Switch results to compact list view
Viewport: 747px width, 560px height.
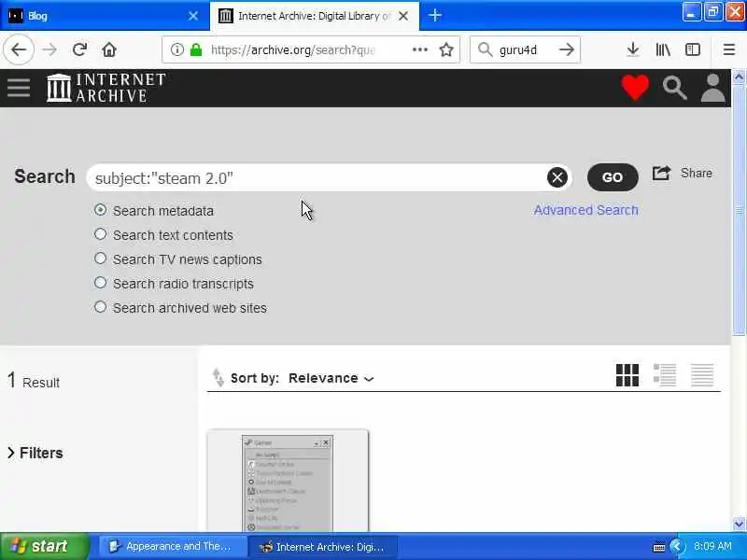point(702,375)
